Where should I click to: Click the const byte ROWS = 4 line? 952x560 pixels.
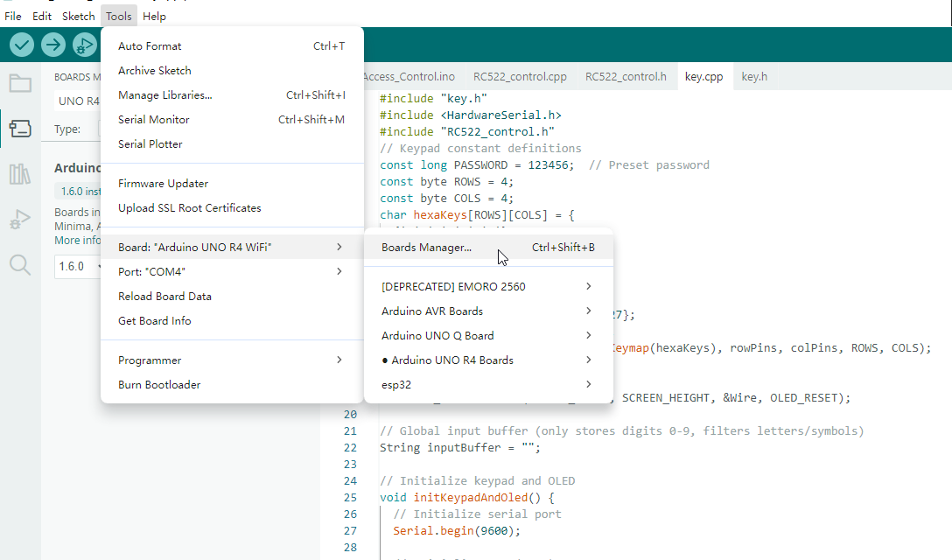[x=446, y=182]
